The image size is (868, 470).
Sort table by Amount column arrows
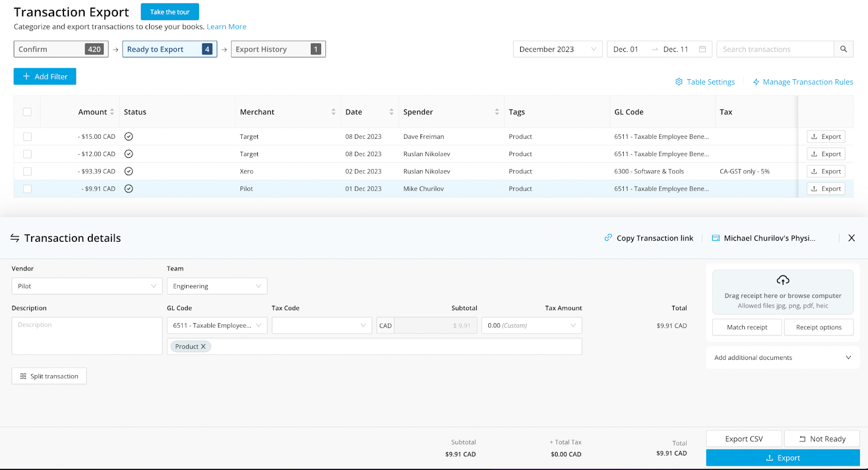(x=112, y=112)
